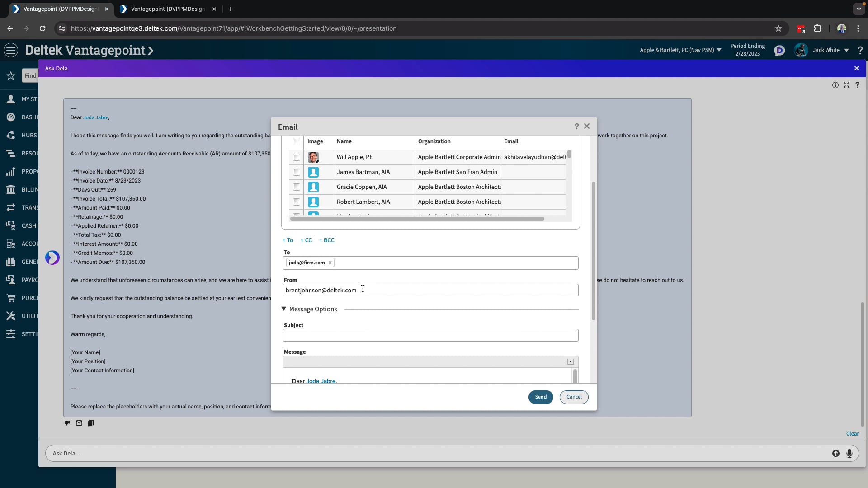Open the Hubs icon in sidebar
This screenshot has height=488, width=868.
(x=11, y=135)
